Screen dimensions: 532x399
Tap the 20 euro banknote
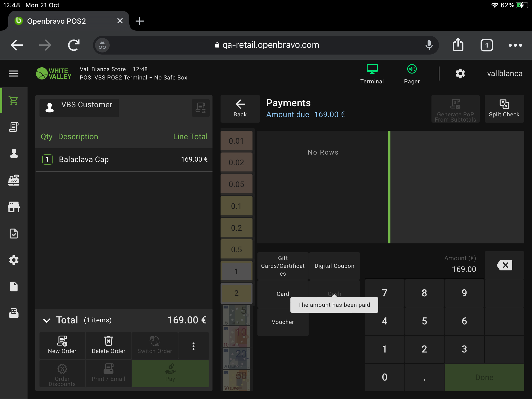(x=236, y=359)
